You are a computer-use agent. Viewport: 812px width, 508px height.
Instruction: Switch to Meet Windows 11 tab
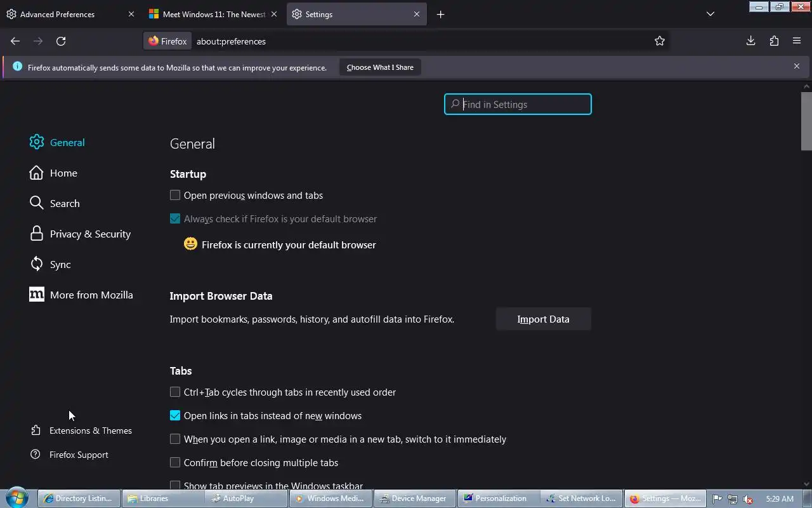coord(214,14)
